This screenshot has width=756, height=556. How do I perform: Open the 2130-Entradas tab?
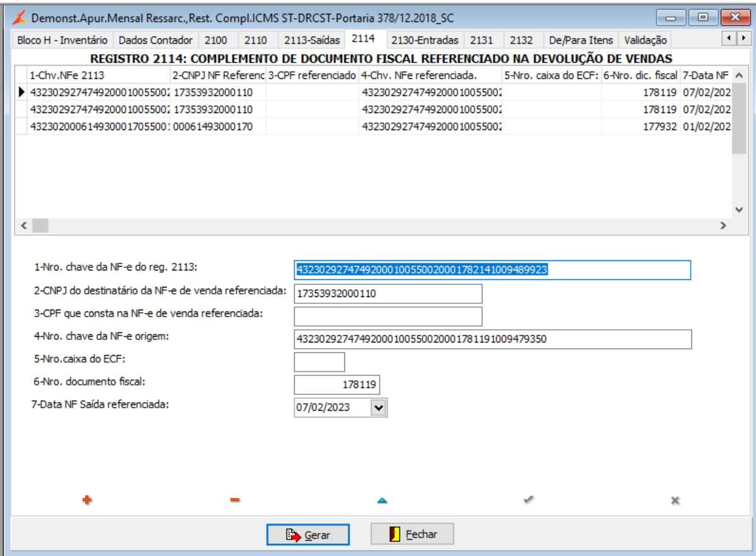coord(425,40)
